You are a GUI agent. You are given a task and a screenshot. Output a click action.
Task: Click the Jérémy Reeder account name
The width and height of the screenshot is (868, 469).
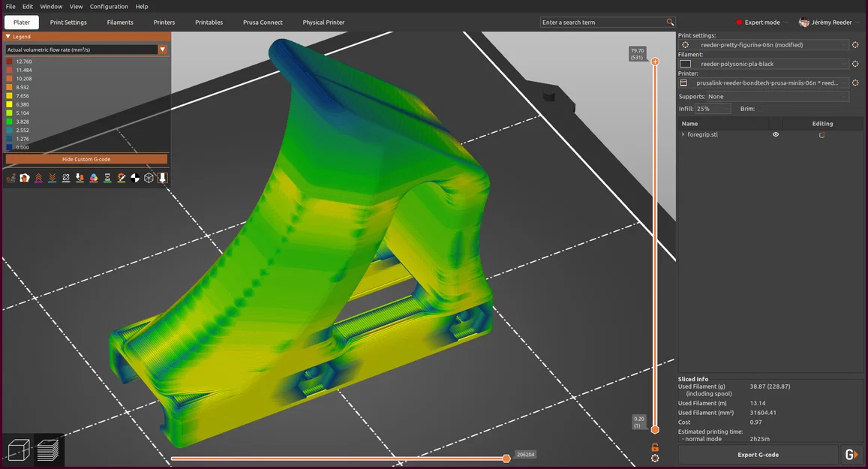point(831,23)
